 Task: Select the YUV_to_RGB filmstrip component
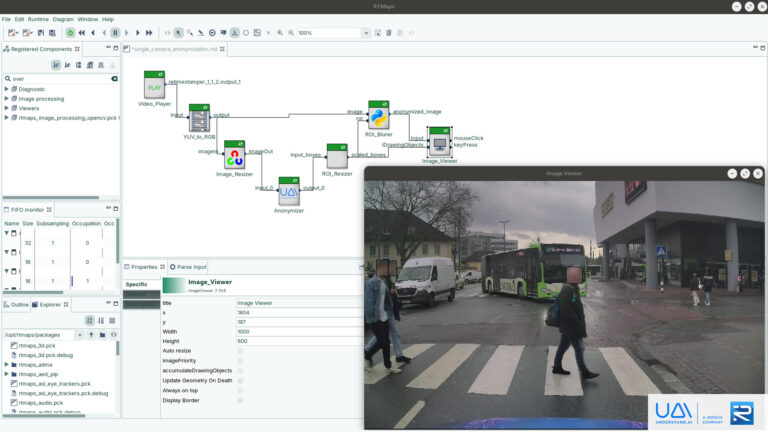pos(199,118)
